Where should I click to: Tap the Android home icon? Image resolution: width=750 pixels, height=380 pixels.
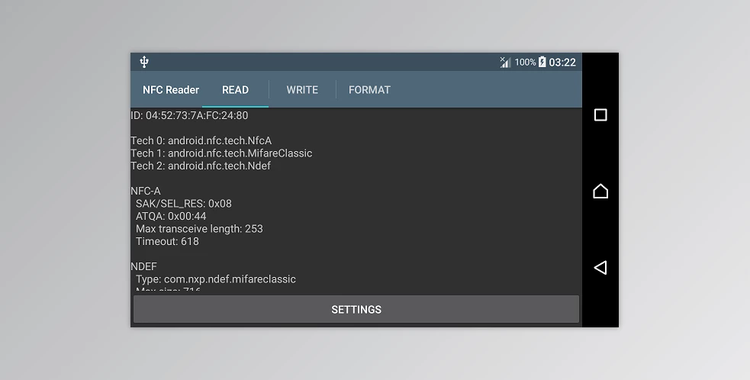(x=600, y=191)
